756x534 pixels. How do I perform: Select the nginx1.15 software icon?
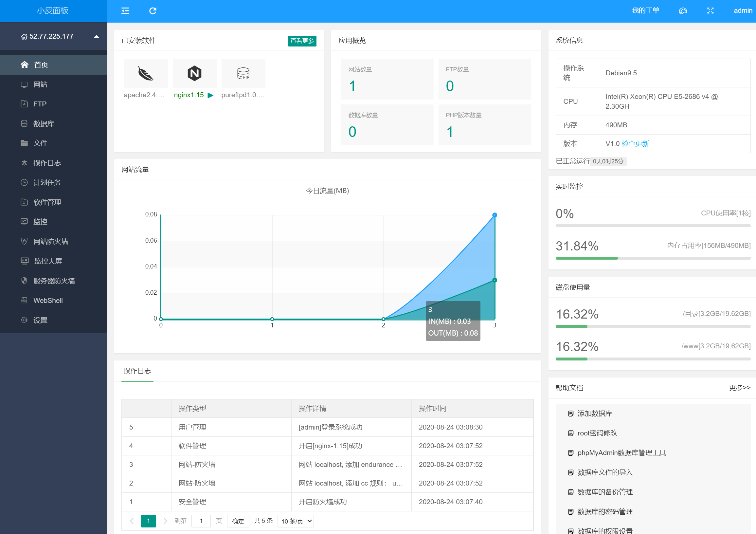pos(194,73)
